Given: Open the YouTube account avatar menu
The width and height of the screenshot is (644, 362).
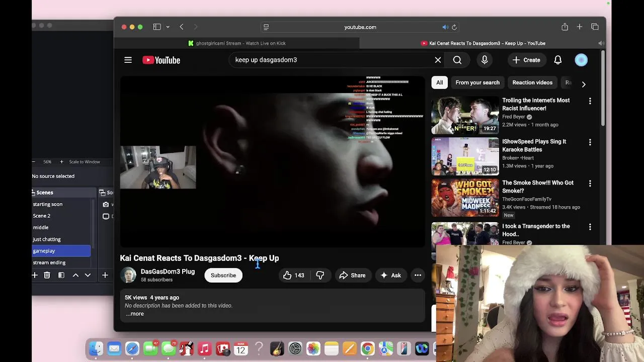Looking at the screenshot, I should pos(581,60).
